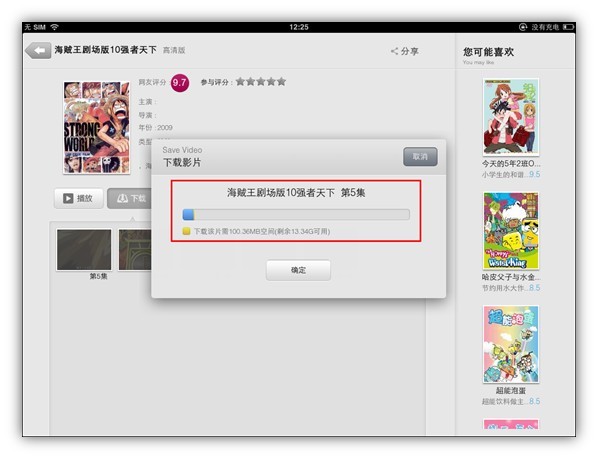
Task: Open the 第5集 episode thumbnail
Action: pos(84,250)
